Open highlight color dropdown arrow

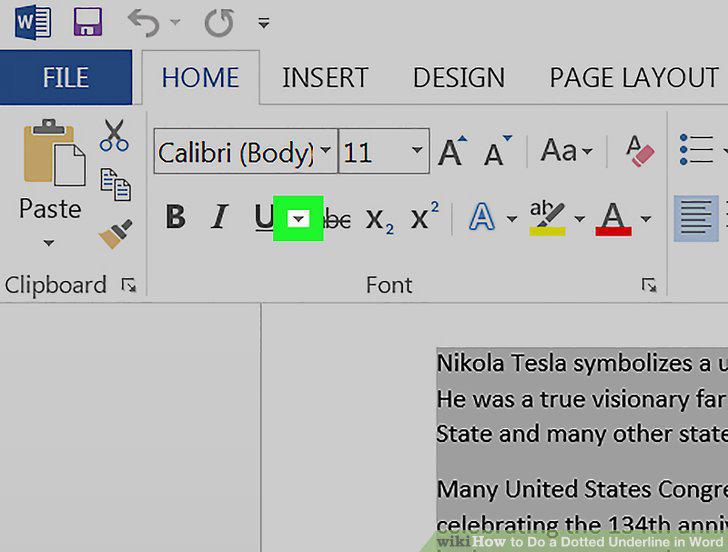[579, 219]
